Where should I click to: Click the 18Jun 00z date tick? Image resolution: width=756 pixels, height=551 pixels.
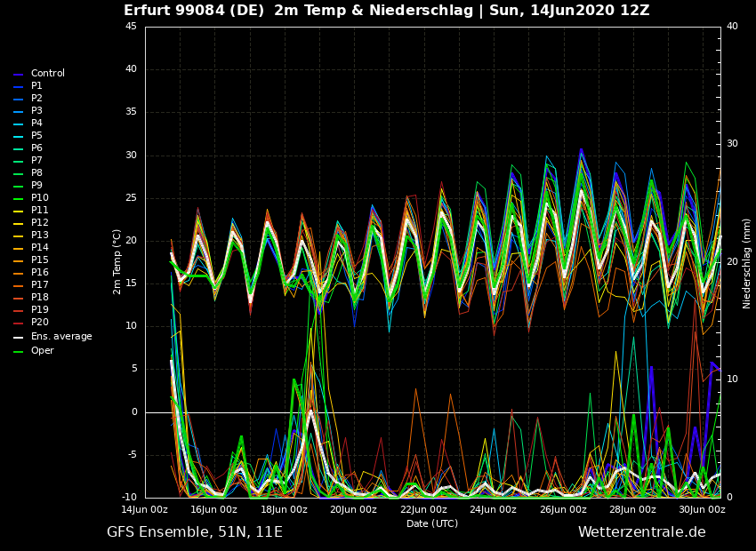284,509
